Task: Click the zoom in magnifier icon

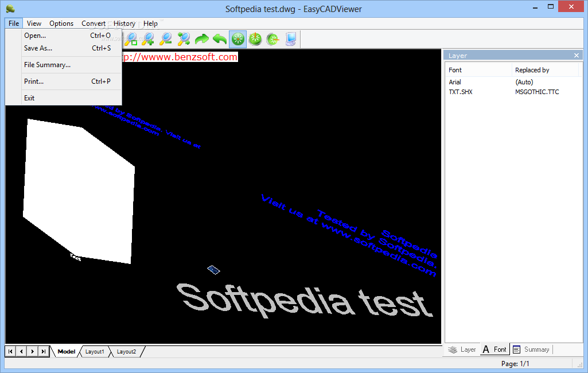Action: click(x=148, y=39)
